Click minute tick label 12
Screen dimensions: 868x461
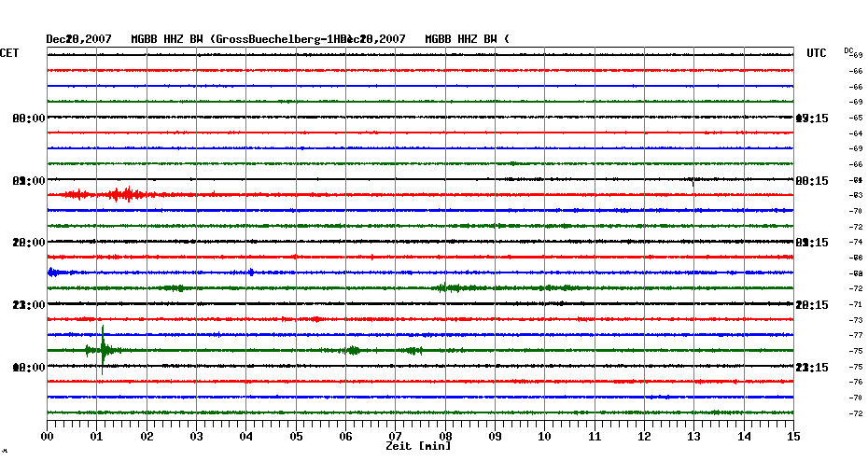pos(644,437)
